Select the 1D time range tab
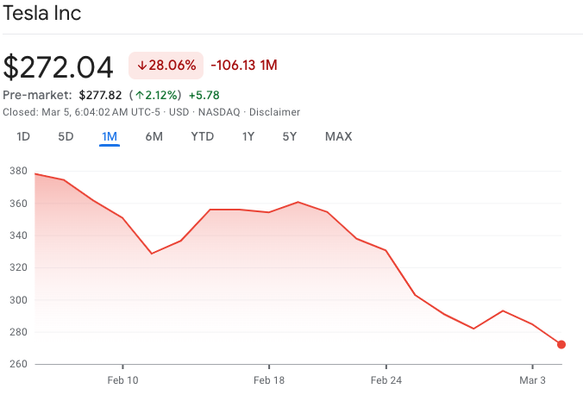The height and width of the screenshot is (395, 583). [x=23, y=137]
